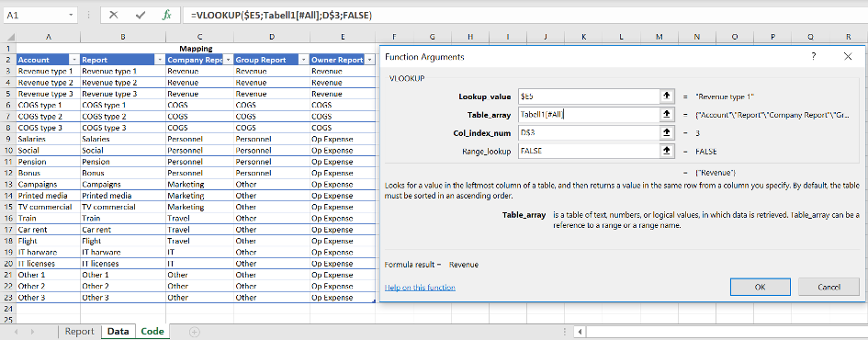Click into the Lookup_value input field
Image resolution: width=868 pixels, height=340 pixels.
[589, 96]
